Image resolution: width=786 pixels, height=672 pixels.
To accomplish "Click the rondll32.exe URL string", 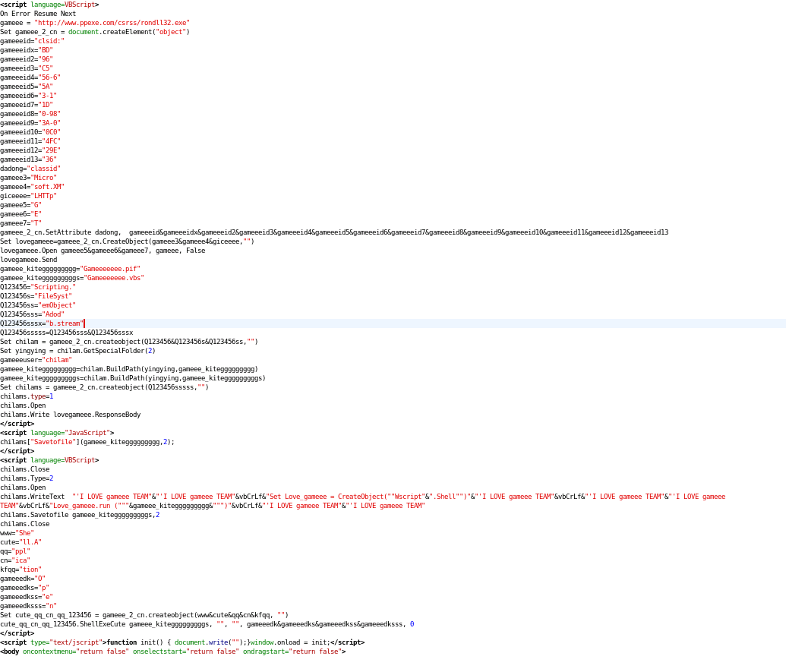I will click(x=112, y=23).
